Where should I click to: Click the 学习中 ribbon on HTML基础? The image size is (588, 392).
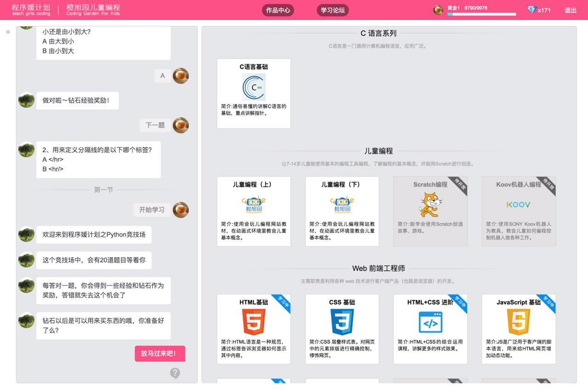[x=281, y=303]
